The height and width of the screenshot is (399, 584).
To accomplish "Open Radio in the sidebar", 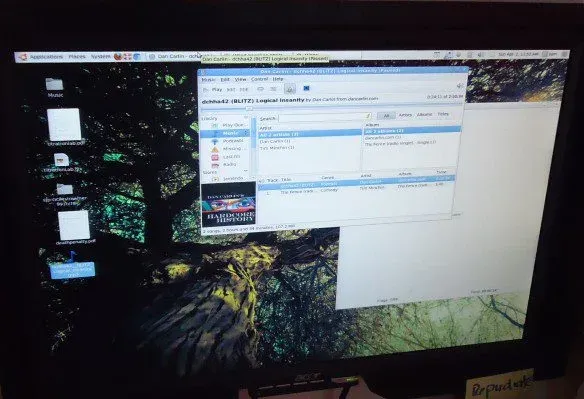I will pyautogui.click(x=225, y=165).
